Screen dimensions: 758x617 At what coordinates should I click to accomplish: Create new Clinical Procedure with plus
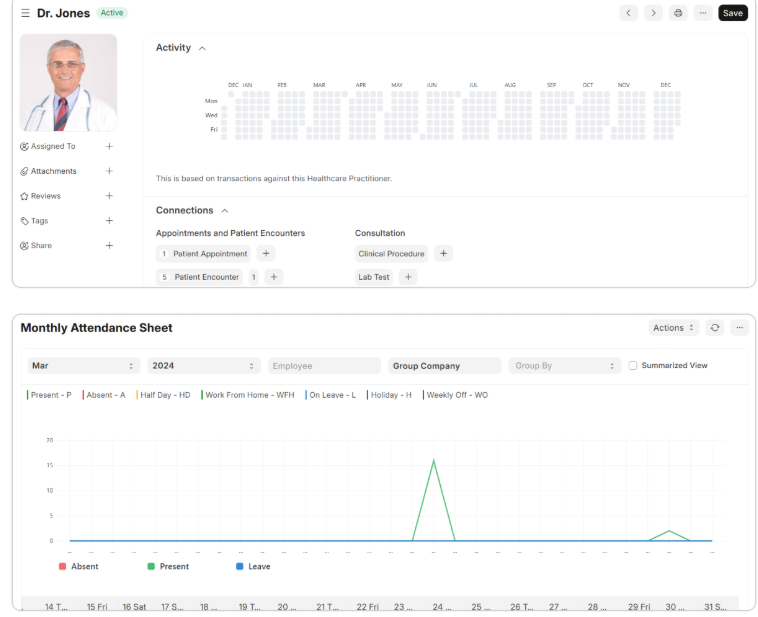pyautogui.click(x=443, y=253)
